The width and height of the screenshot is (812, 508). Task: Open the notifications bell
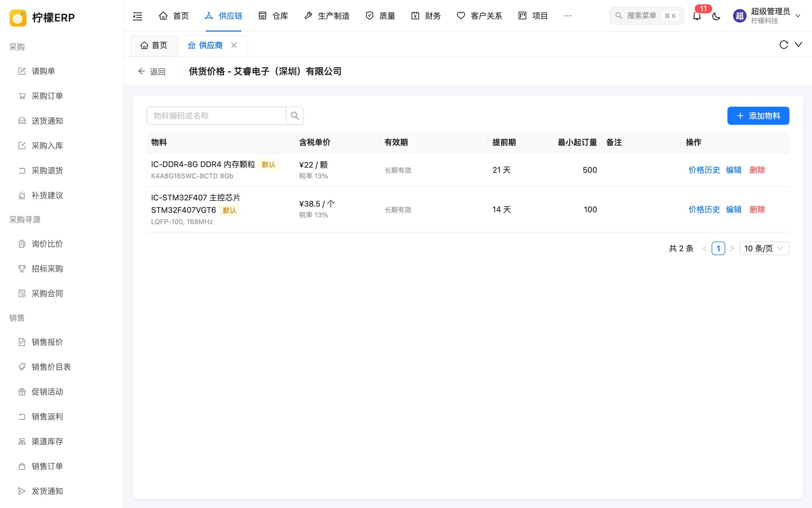(697, 16)
